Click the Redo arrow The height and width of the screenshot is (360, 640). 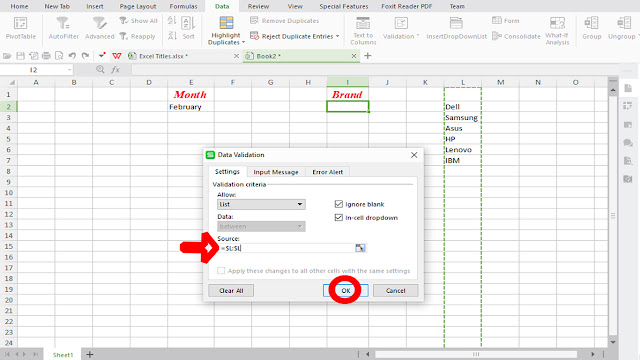coord(85,56)
